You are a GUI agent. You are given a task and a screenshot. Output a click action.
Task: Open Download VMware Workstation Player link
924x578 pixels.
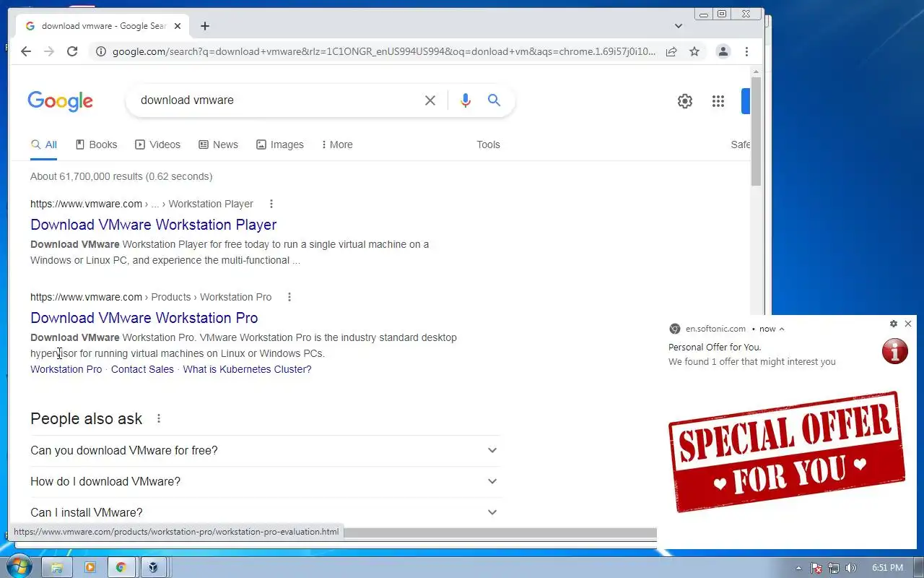[x=154, y=225]
